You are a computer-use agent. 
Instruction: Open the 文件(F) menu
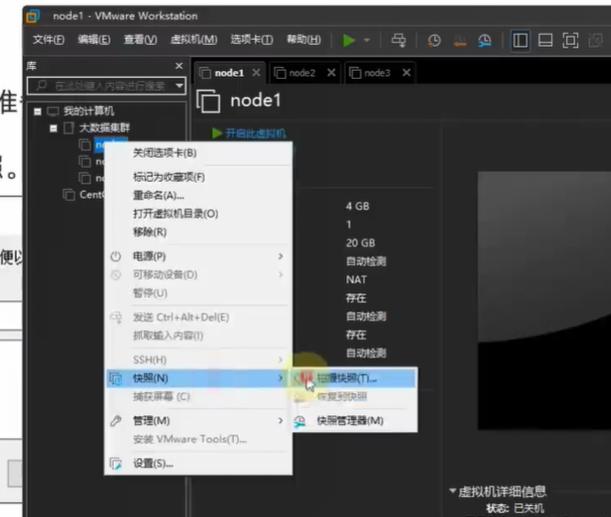pos(48,39)
